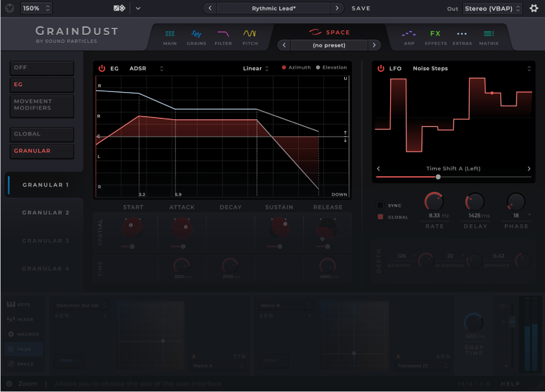Image resolution: width=545 pixels, height=392 pixels.
Task: Open the FX Effects section
Action: pyautogui.click(x=435, y=36)
